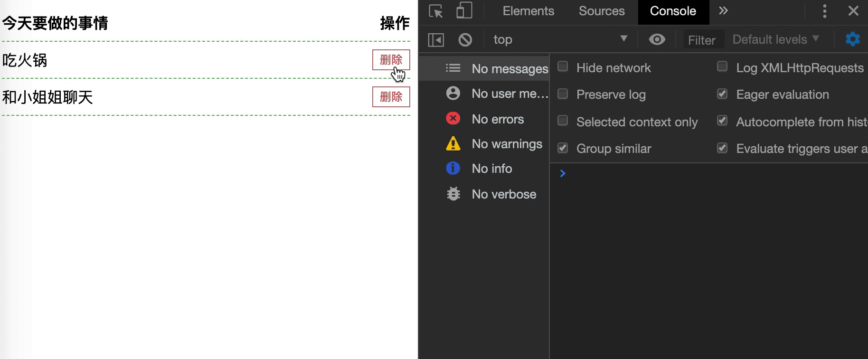Enable Preserve log checkbox
The height and width of the screenshot is (359, 868).
coord(563,94)
